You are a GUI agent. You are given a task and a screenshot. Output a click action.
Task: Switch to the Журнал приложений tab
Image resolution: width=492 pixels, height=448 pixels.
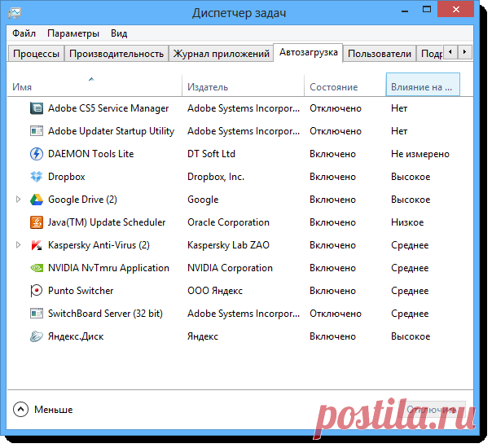click(x=221, y=54)
